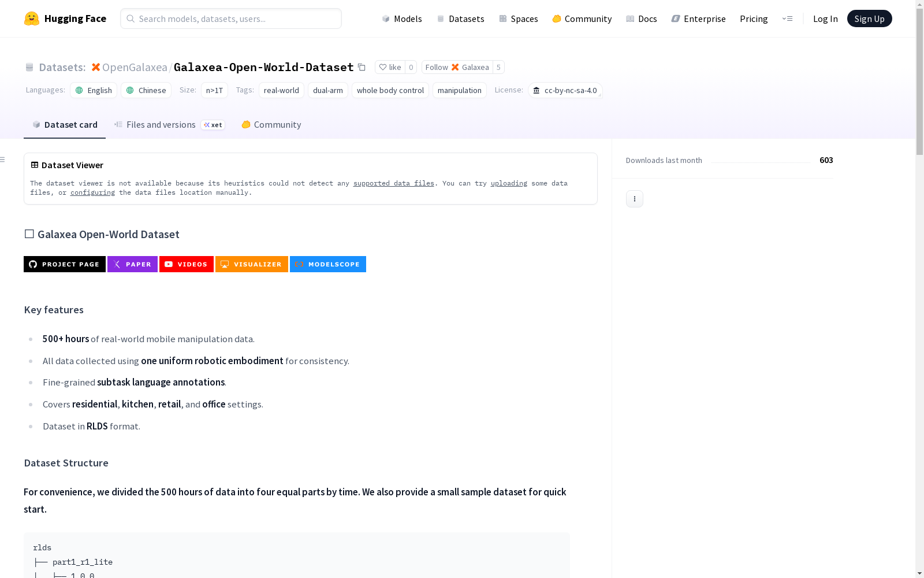The width and height of the screenshot is (924, 578).
Task: Open the three-dot menu under Downloads
Action: 635,199
